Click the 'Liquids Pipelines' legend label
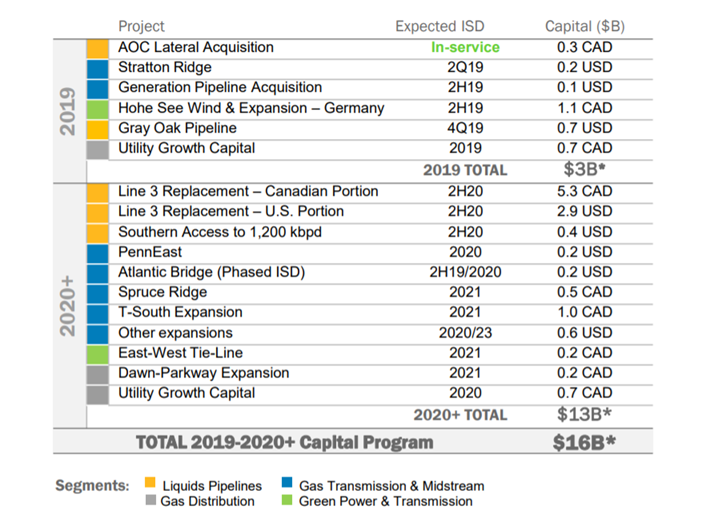This screenshot has width=710, height=510. [212, 486]
